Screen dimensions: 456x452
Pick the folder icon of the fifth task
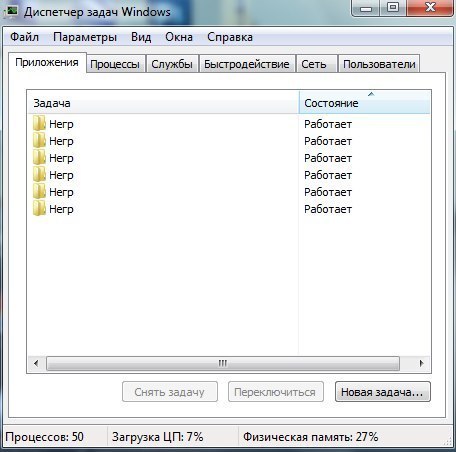click(39, 192)
